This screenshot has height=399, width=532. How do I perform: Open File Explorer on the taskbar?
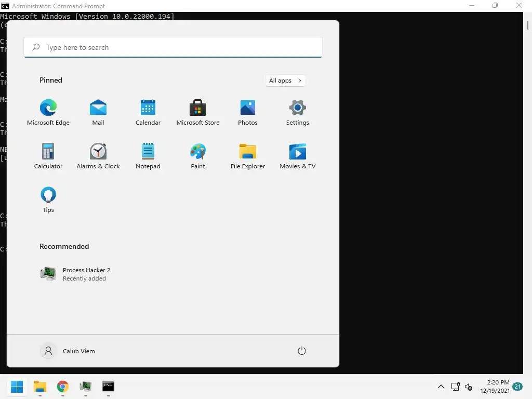click(39, 387)
